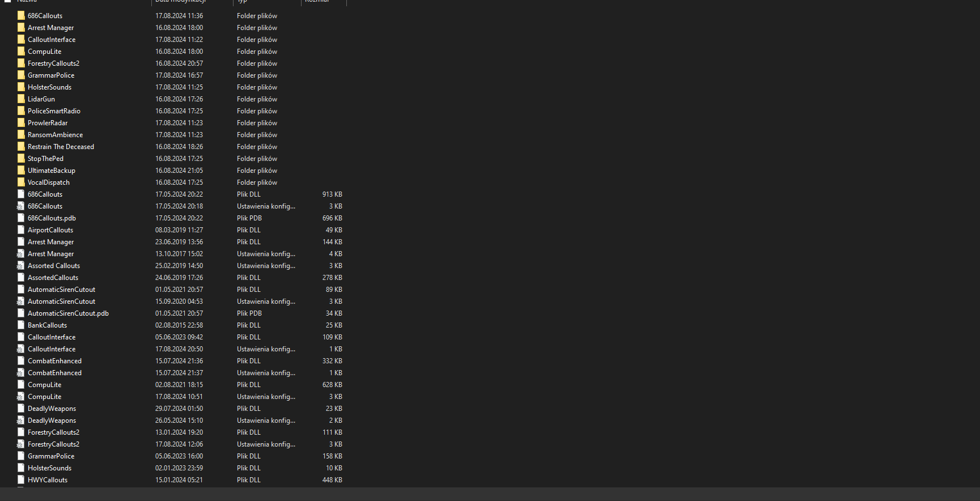980x501 pixels.
Task: Click the UltimateBackup folder name
Action: (x=52, y=171)
